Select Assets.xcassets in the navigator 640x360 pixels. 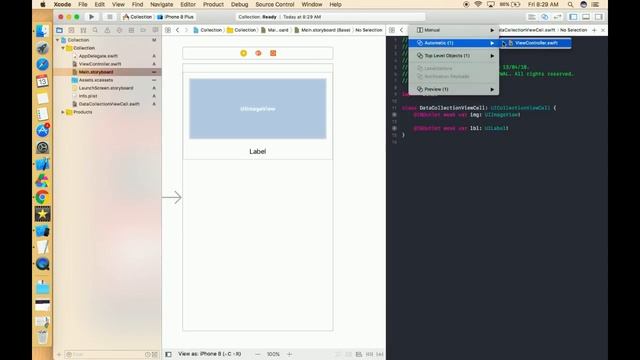coord(96,80)
